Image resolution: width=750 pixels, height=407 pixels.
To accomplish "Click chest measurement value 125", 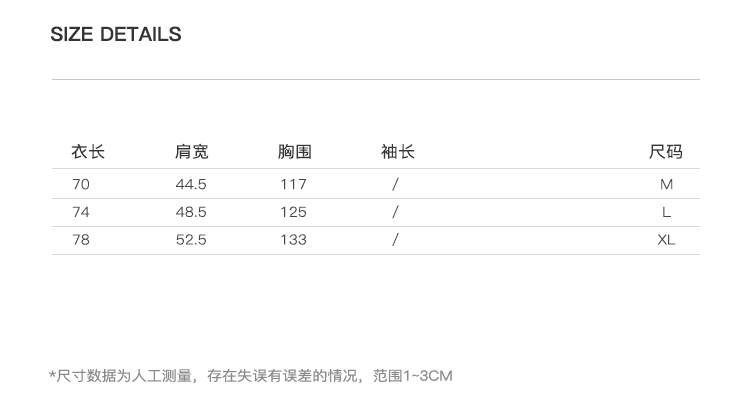I will point(293,212).
